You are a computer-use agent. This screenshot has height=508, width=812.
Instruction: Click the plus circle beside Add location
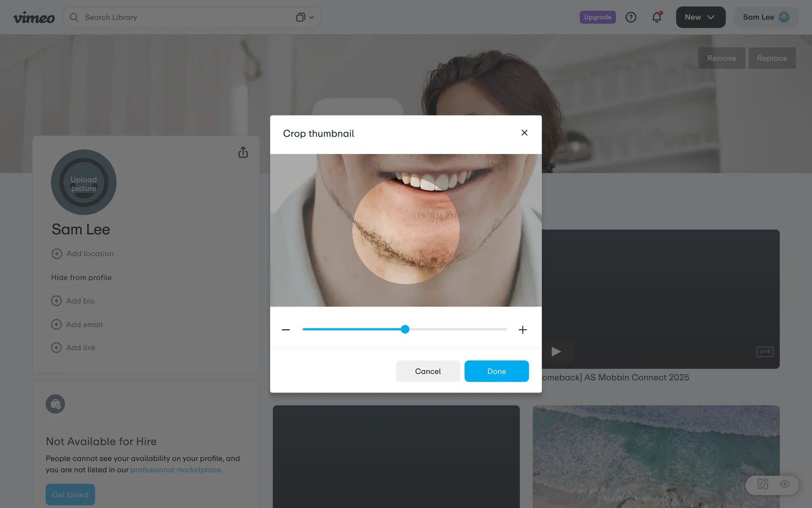pyautogui.click(x=57, y=254)
